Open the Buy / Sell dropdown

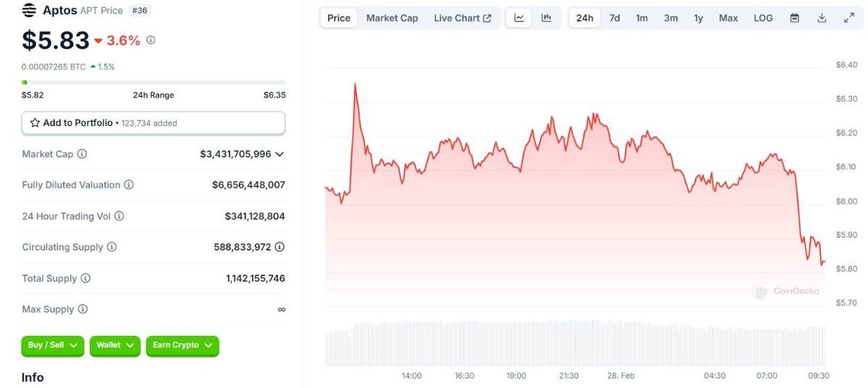point(52,345)
